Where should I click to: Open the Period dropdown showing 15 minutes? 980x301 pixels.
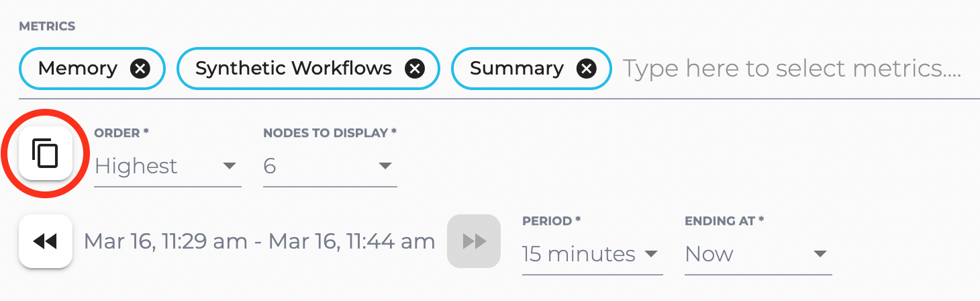point(579,254)
